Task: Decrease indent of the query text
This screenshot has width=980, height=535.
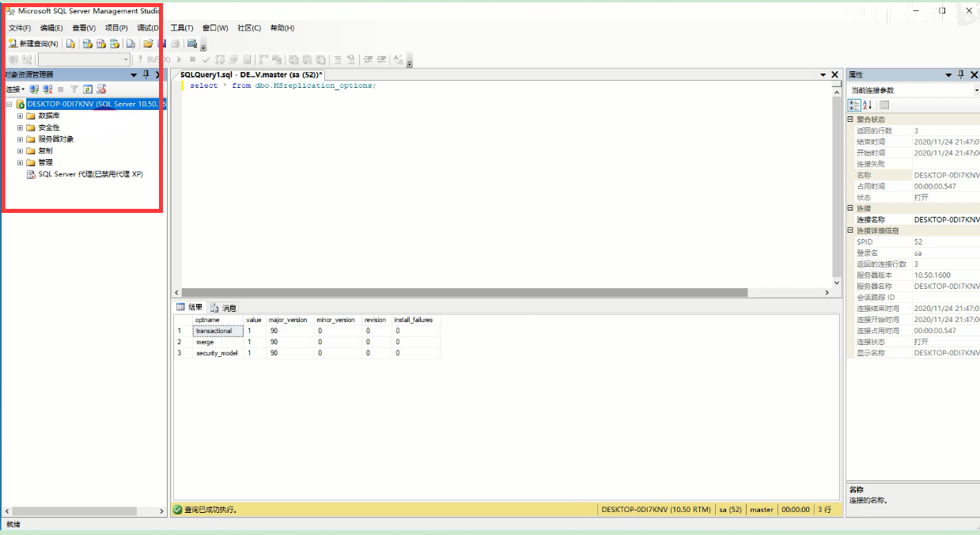Action: pyautogui.click(x=368, y=59)
